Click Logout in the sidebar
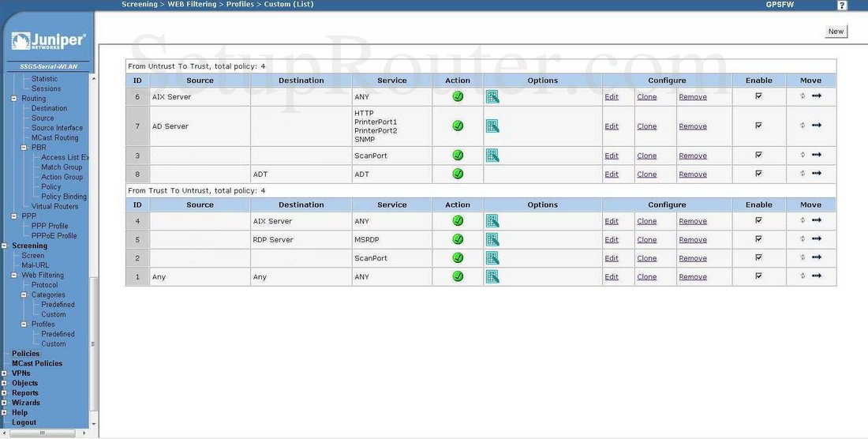This screenshot has width=868, height=439. [24, 422]
